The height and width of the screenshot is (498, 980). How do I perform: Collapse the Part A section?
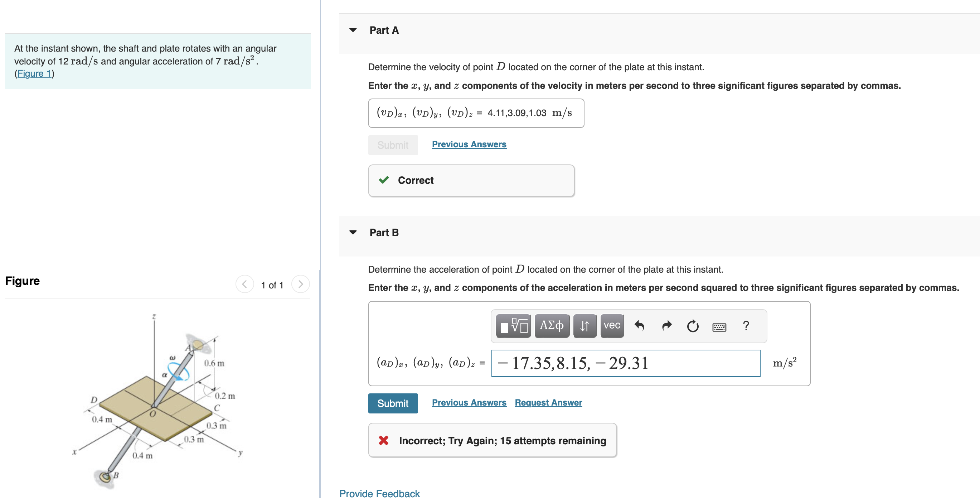353,30
